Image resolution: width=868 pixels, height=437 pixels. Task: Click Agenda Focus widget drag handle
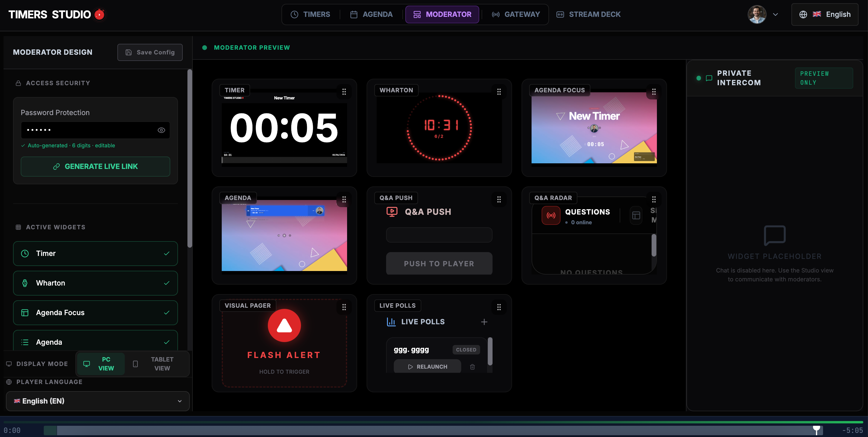pos(654,92)
